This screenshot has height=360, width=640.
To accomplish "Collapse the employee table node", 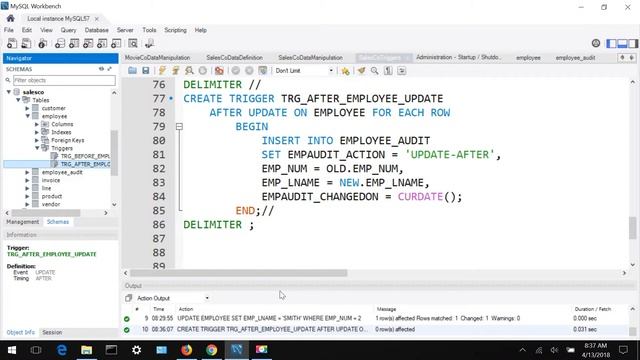I will pos(27,116).
